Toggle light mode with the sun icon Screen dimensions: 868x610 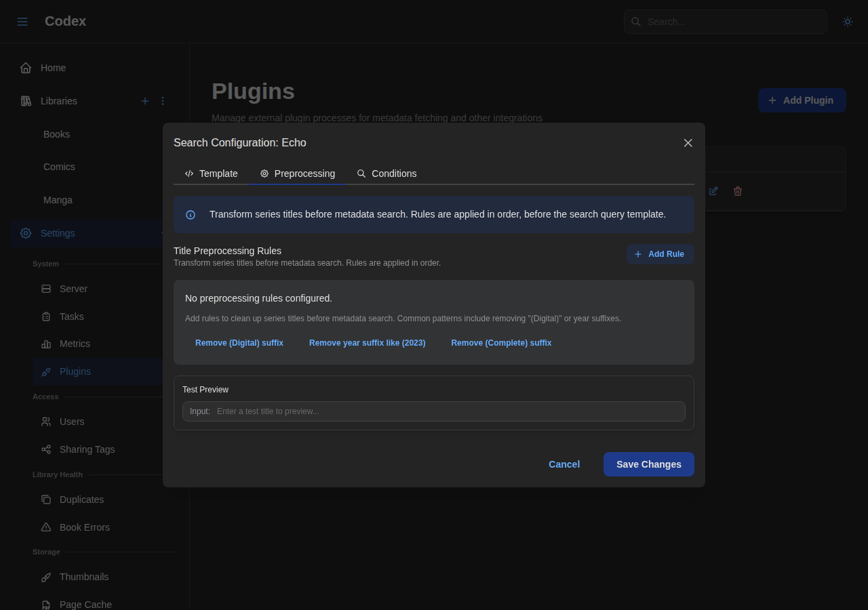[847, 21]
